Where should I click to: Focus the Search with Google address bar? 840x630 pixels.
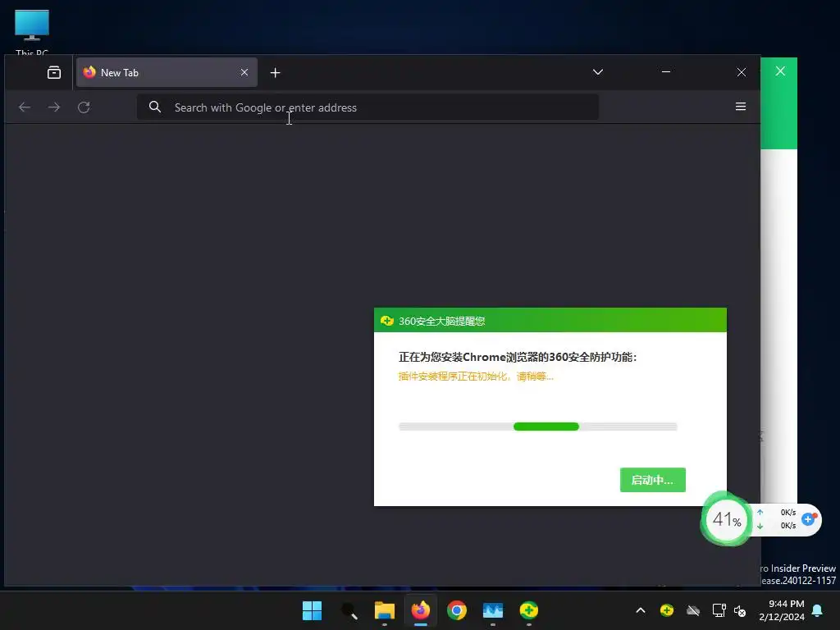tap(367, 107)
